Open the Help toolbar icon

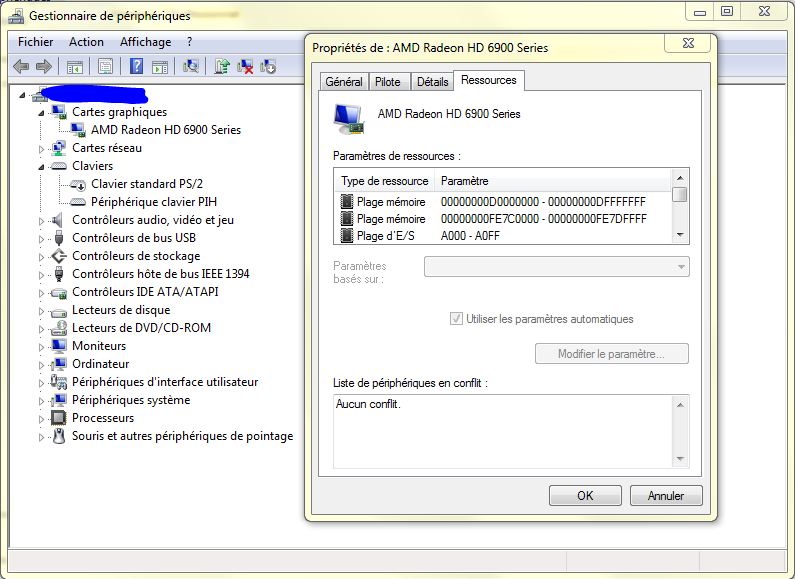pyautogui.click(x=136, y=66)
